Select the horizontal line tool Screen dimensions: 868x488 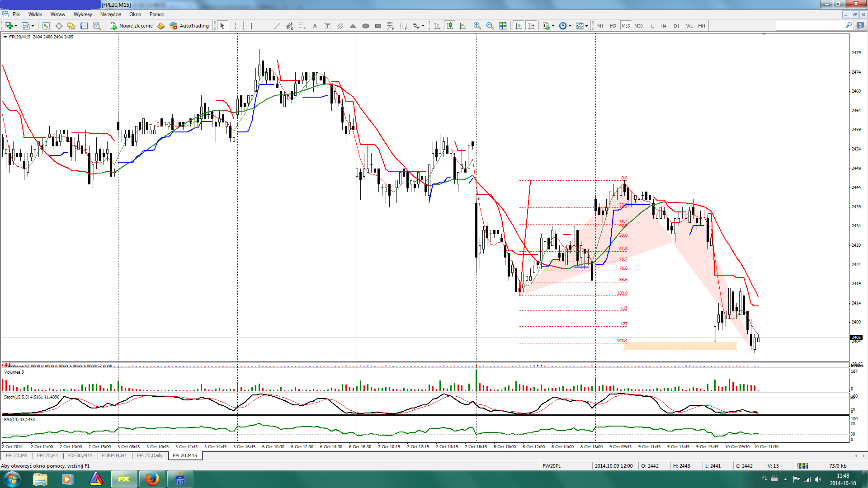pos(264,26)
